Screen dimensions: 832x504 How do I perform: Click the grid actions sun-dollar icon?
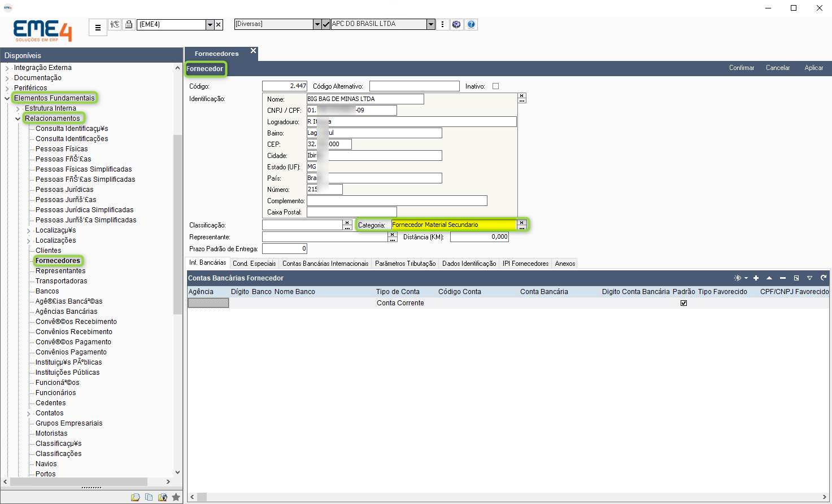[x=737, y=278]
